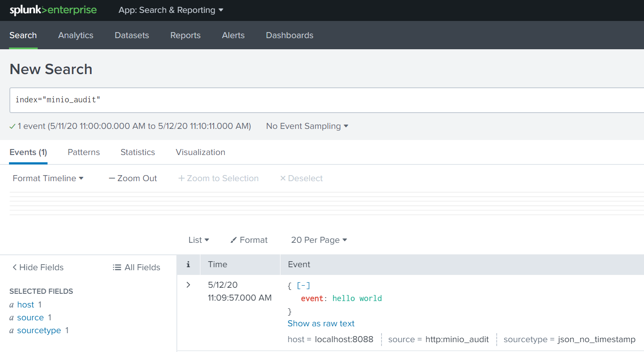The width and height of the screenshot is (644, 352).
Task: Click the Show as raw text link
Action: click(x=321, y=323)
